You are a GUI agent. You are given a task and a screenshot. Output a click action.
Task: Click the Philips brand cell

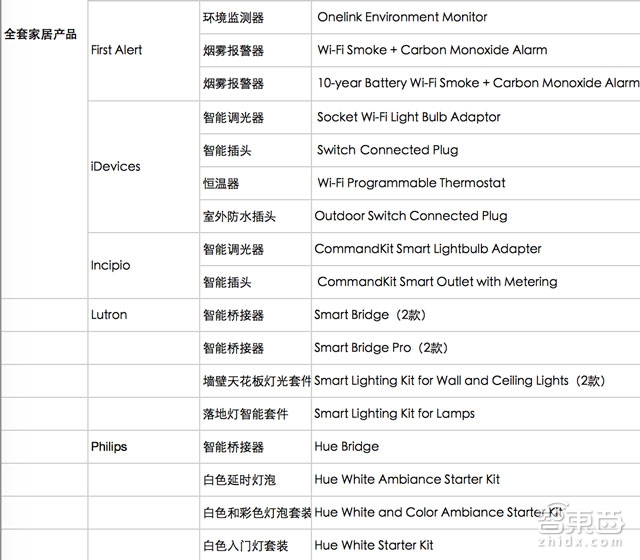coord(109,447)
